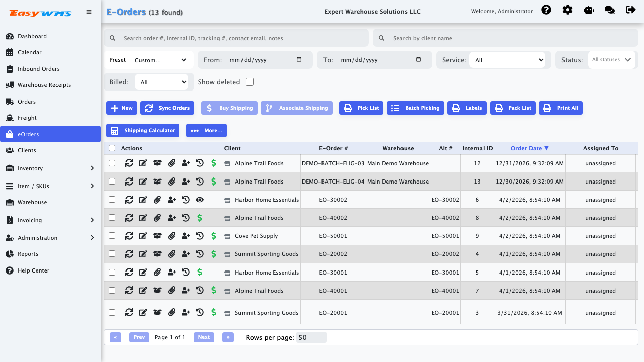Toggle select-all checkbox in table header
This screenshot has height=362, width=644.
pyautogui.click(x=112, y=148)
